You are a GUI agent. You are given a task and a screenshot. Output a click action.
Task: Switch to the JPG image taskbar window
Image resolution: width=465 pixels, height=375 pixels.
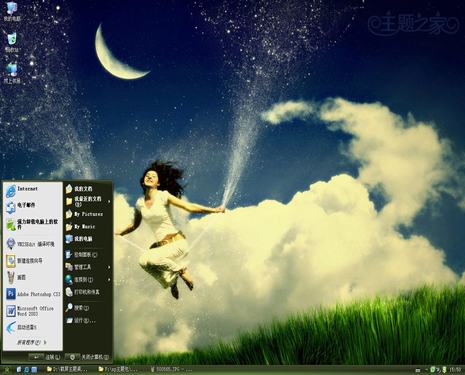(x=171, y=369)
